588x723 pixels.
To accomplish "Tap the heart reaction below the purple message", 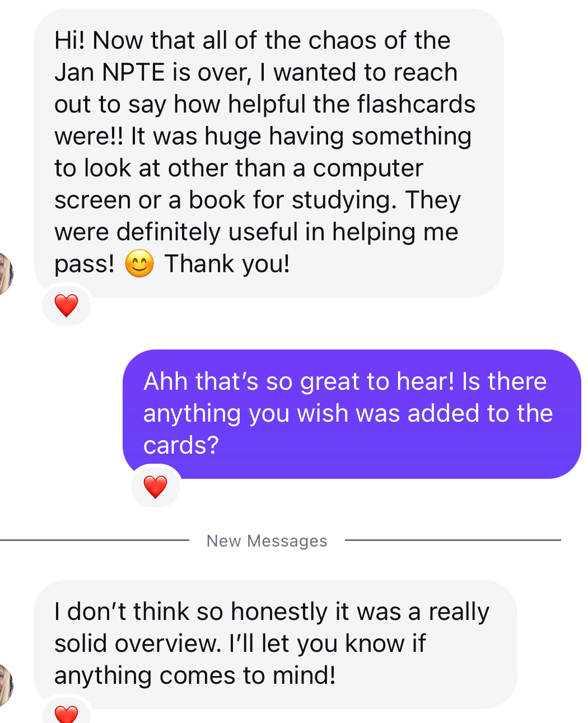I will click(155, 486).
